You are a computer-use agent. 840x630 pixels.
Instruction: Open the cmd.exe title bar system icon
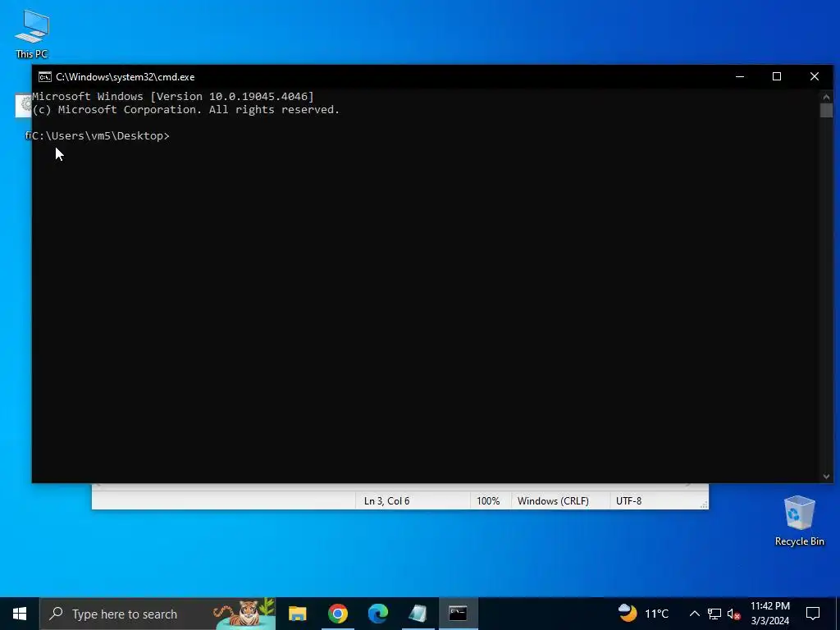[x=45, y=77]
